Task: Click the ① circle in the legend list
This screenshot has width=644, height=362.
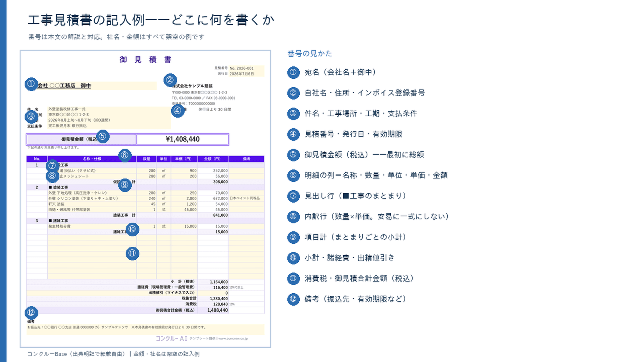Action: [x=293, y=72]
